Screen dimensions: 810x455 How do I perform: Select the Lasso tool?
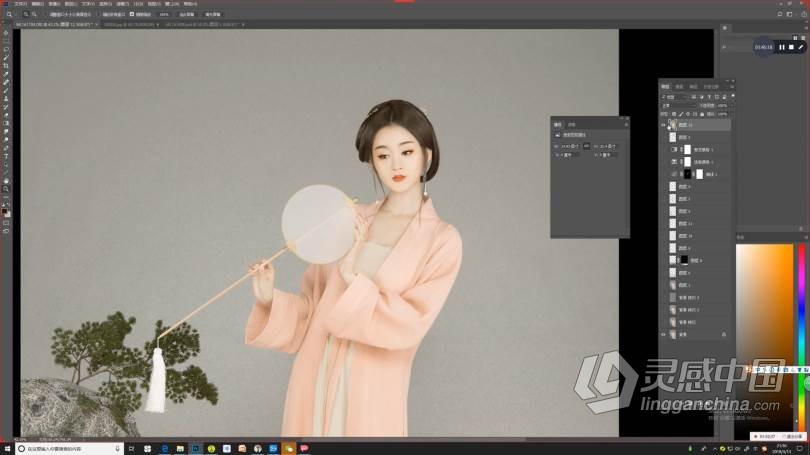tap(6, 49)
